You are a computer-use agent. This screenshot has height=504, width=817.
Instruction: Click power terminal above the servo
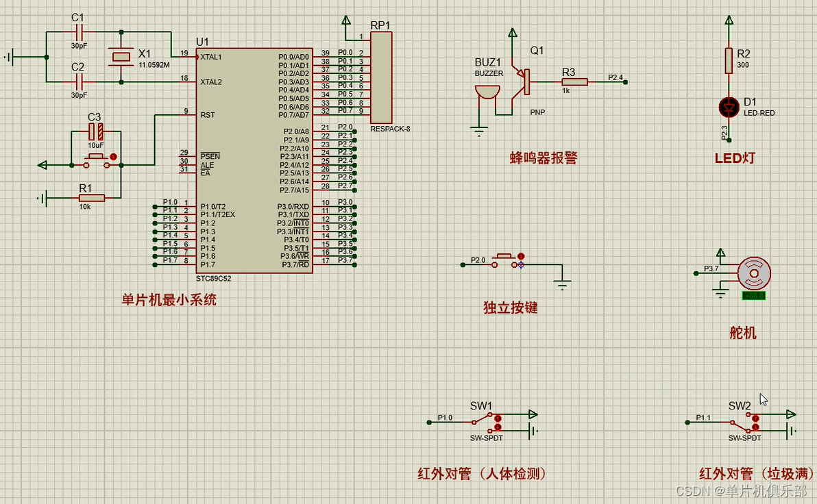pyautogui.click(x=720, y=253)
